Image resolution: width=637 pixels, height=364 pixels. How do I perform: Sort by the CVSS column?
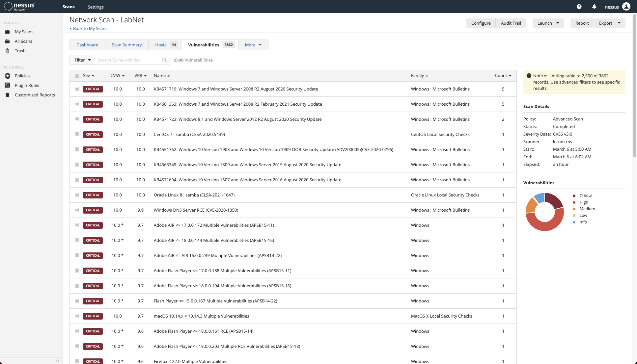(118, 76)
